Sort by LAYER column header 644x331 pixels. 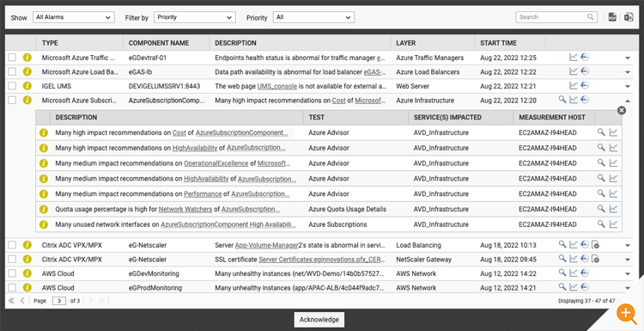tap(433, 43)
